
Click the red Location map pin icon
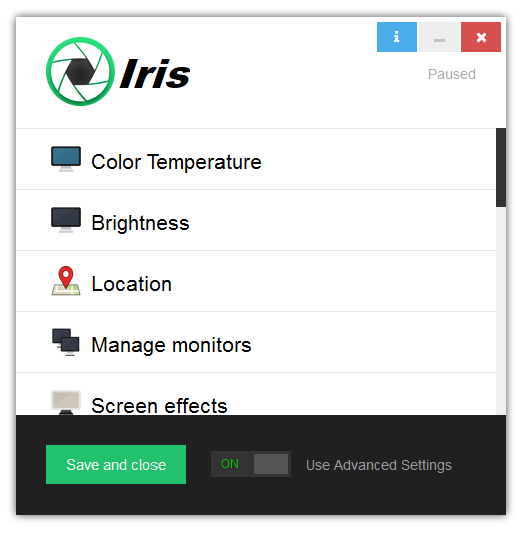tap(66, 281)
